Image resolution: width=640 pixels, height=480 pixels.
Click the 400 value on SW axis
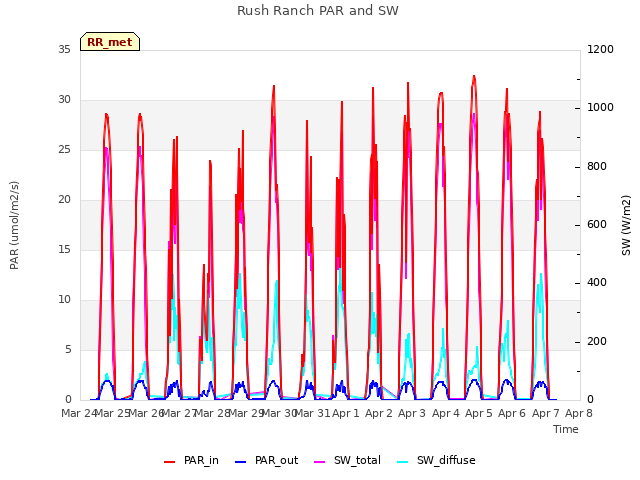tap(597, 283)
